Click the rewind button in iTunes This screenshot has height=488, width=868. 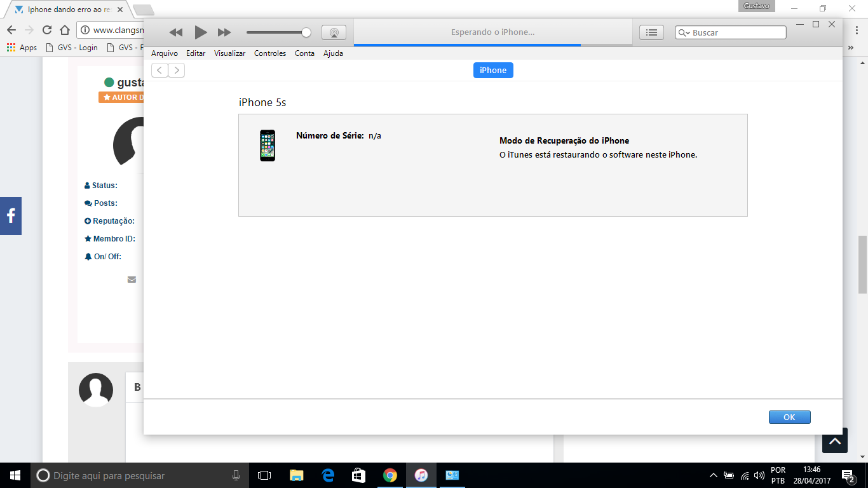[176, 32]
